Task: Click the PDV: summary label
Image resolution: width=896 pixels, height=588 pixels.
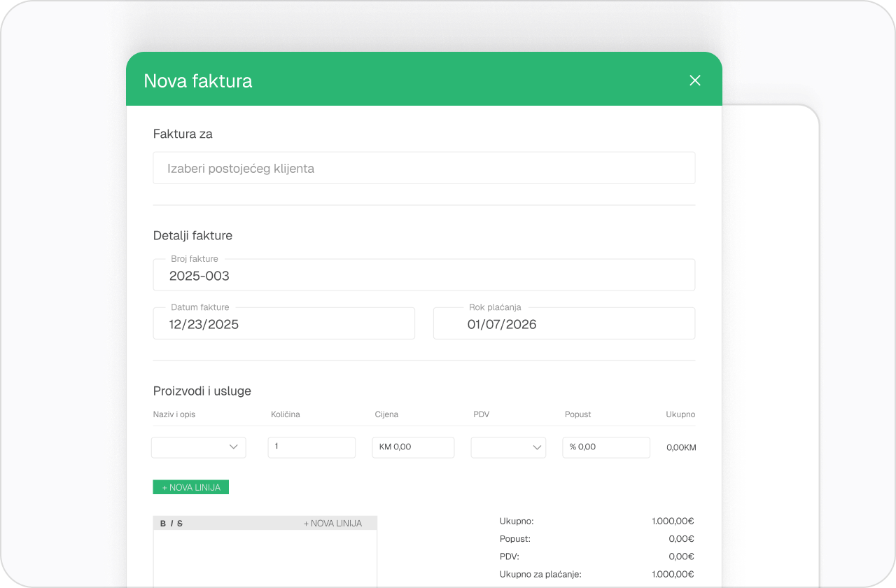Action: pyautogui.click(x=510, y=556)
